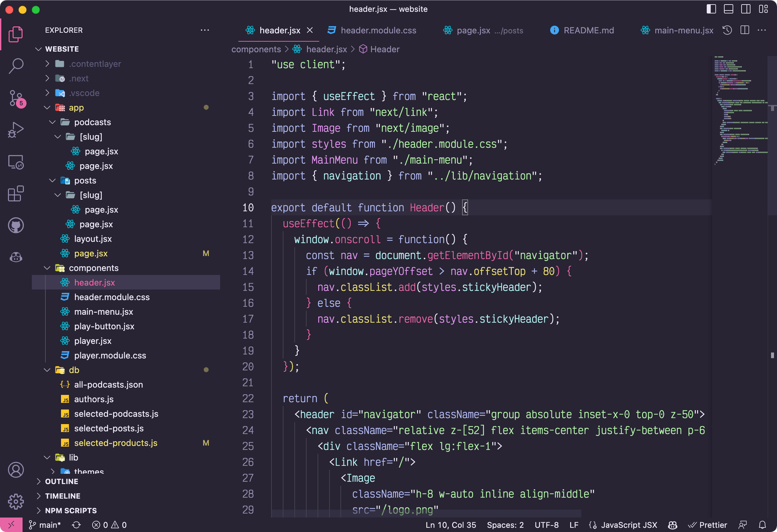The width and height of the screenshot is (777, 532).
Task: Click the Prettier status bar item
Action: 707,525
